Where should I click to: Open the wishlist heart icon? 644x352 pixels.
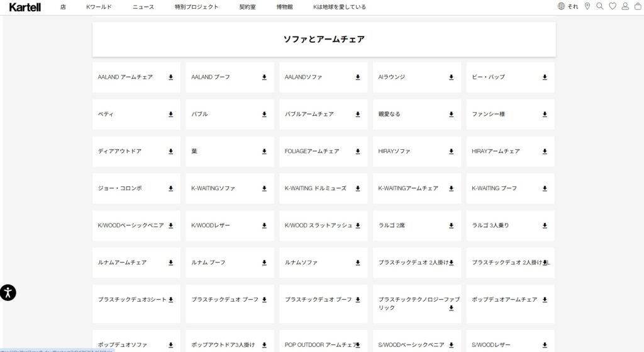(613, 6)
